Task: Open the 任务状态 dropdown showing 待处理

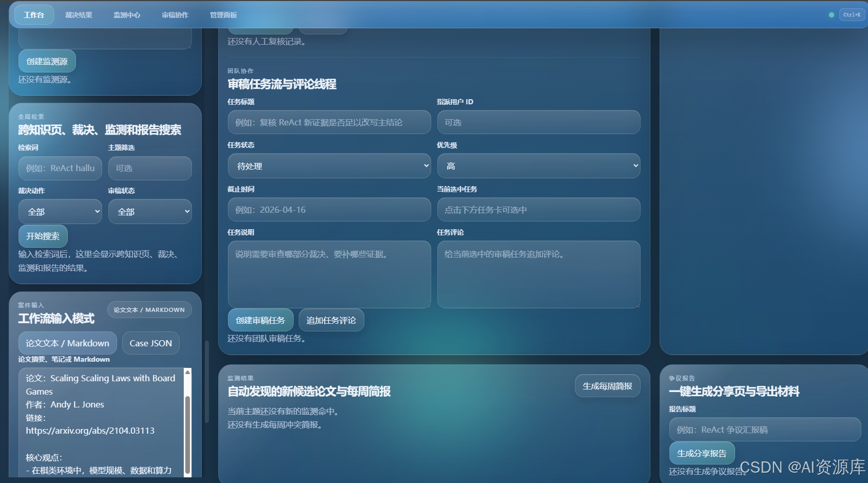Action: pyautogui.click(x=330, y=166)
